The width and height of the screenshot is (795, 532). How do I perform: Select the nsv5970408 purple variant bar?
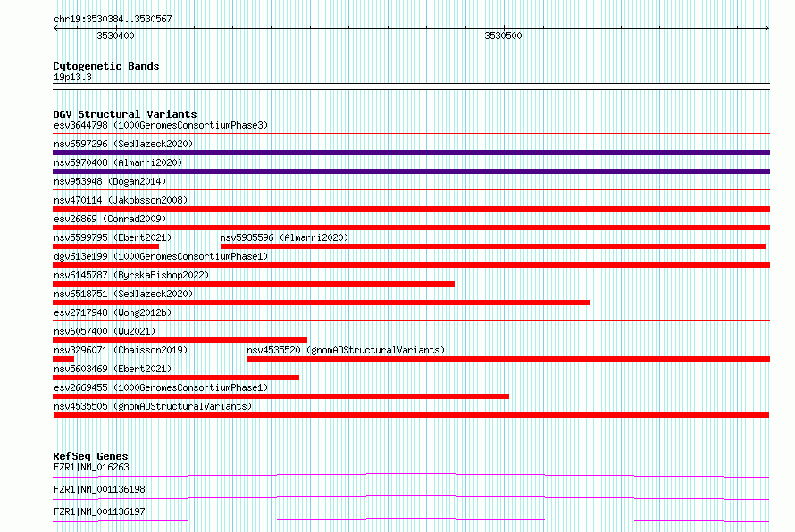[x=411, y=171]
